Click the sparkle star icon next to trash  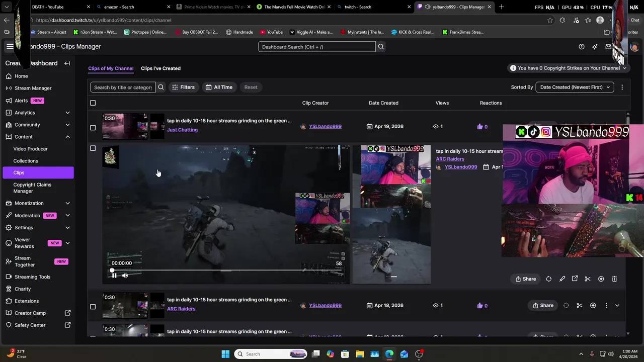(601, 279)
